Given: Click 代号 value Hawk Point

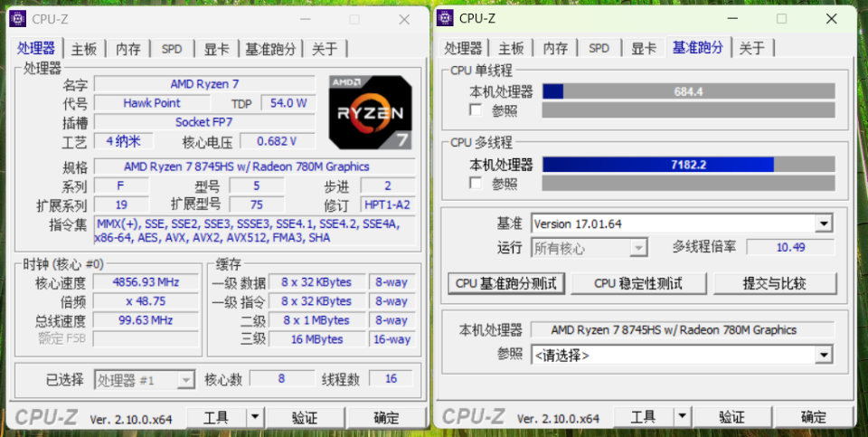Looking at the screenshot, I should (152, 103).
